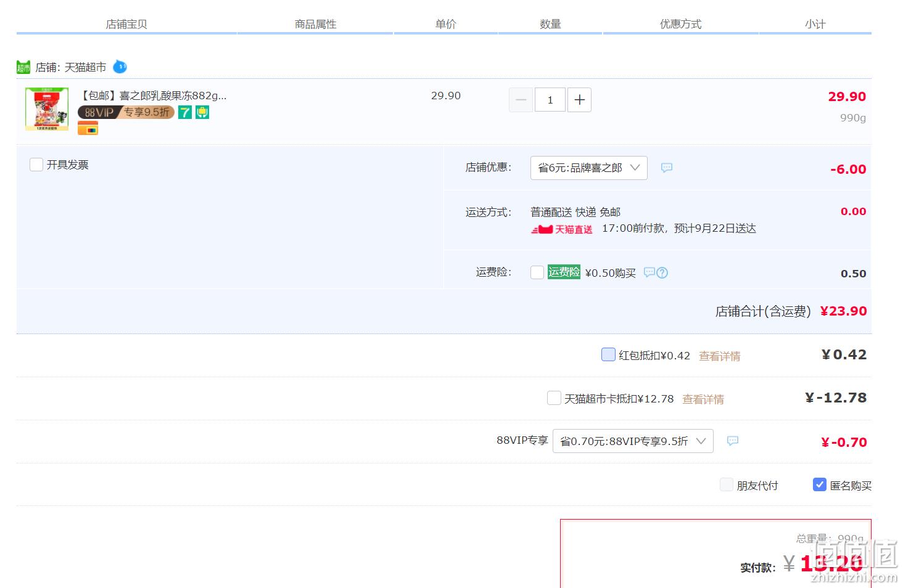
Task: Click the 小计 column header
Action: coord(815,24)
